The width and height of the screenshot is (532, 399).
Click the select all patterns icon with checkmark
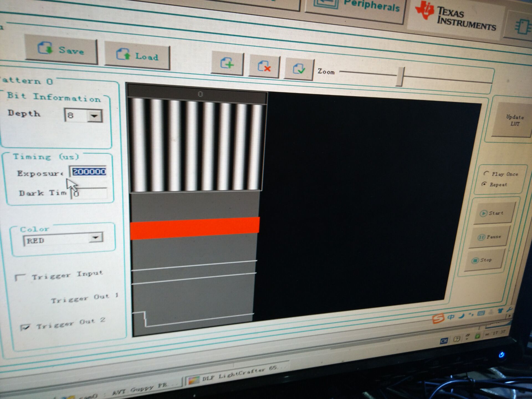coord(299,69)
